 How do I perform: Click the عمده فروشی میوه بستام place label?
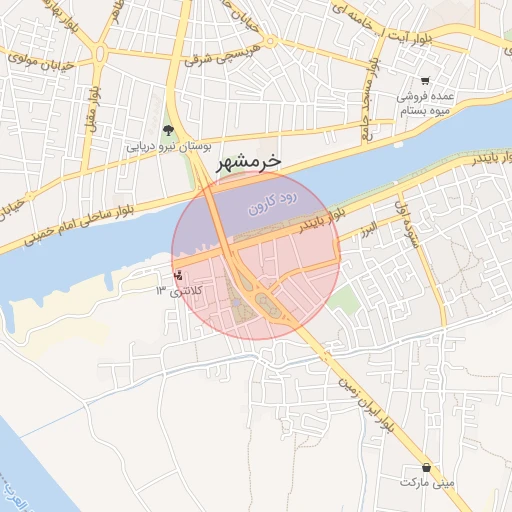[425, 103]
